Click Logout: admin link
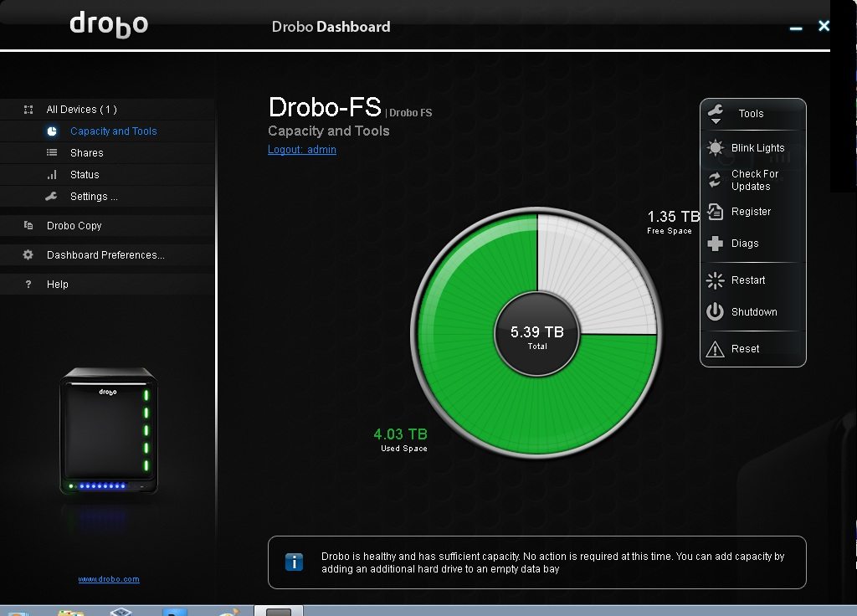The width and height of the screenshot is (857, 616). click(301, 150)
